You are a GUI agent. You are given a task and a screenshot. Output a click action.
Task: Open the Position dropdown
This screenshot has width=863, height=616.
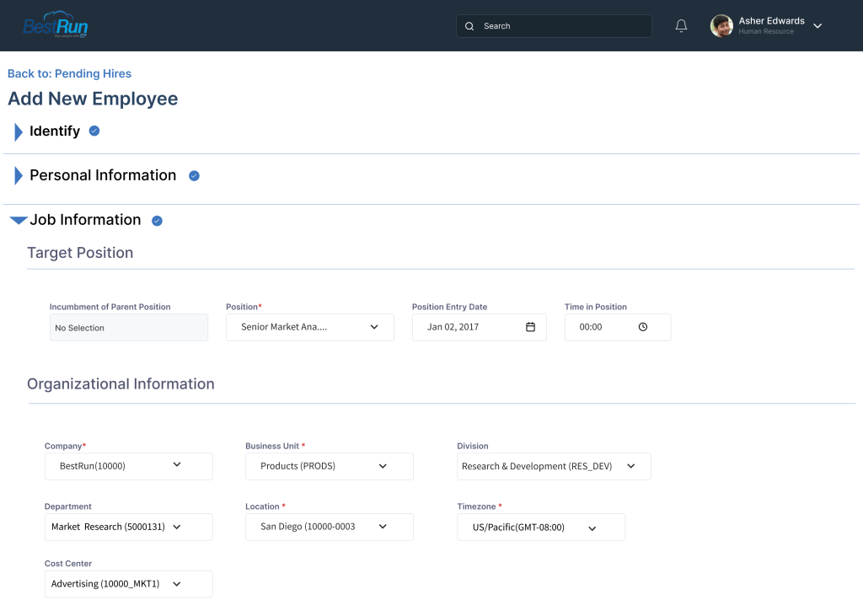[x=374, y=327]
